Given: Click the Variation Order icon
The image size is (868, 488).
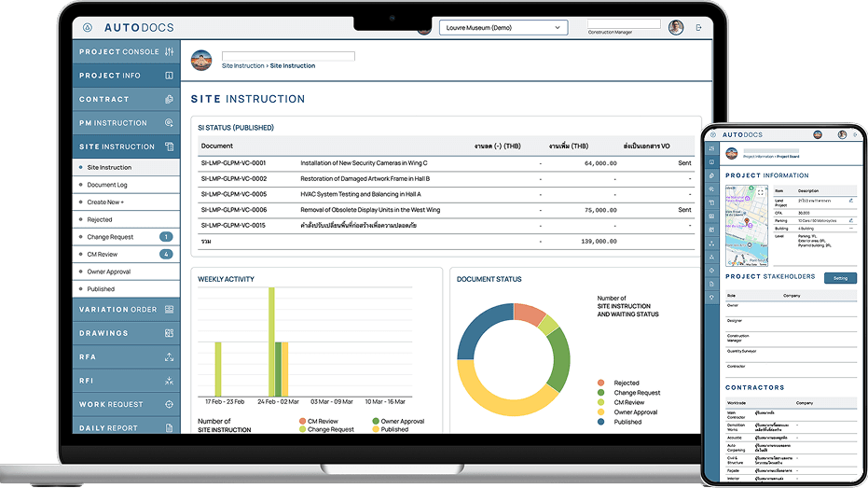Looking at the screenshot, I should 169,309.
